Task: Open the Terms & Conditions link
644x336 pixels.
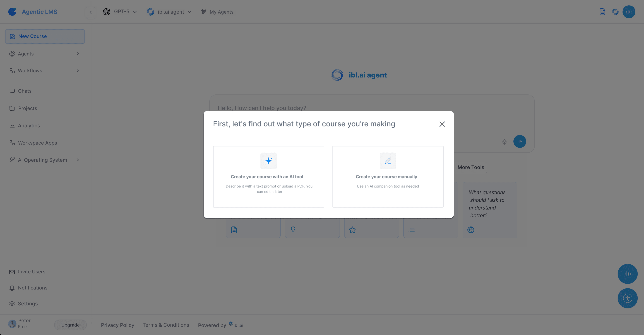Action: [166, 325]
